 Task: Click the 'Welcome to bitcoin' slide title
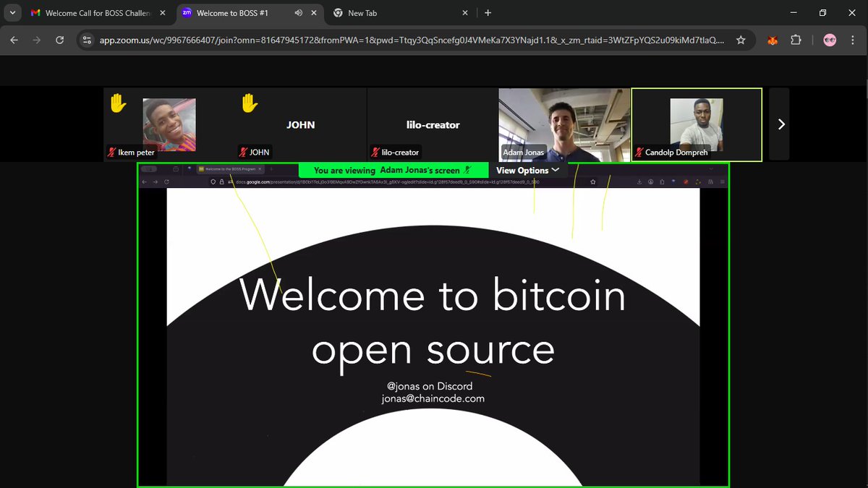point(433,296)
